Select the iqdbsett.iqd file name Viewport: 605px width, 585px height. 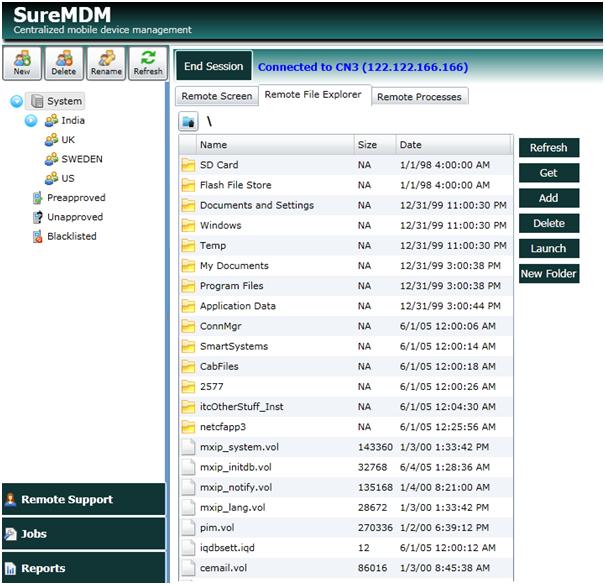pyautogui.click(x=227, y=548)
